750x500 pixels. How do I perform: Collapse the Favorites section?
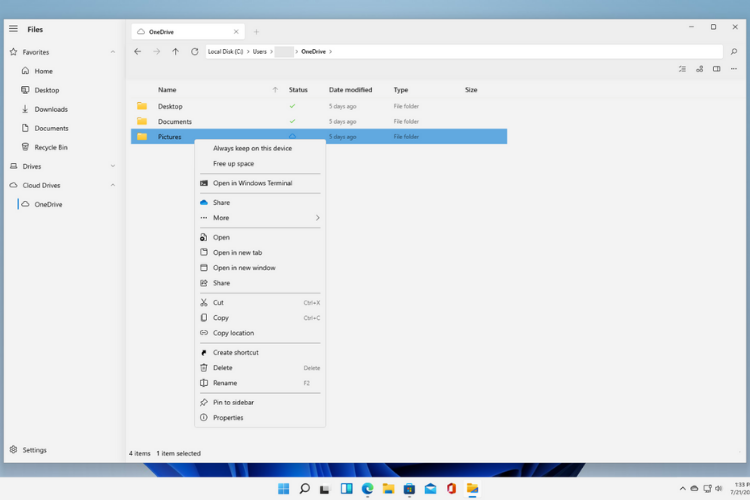point(112,52)
